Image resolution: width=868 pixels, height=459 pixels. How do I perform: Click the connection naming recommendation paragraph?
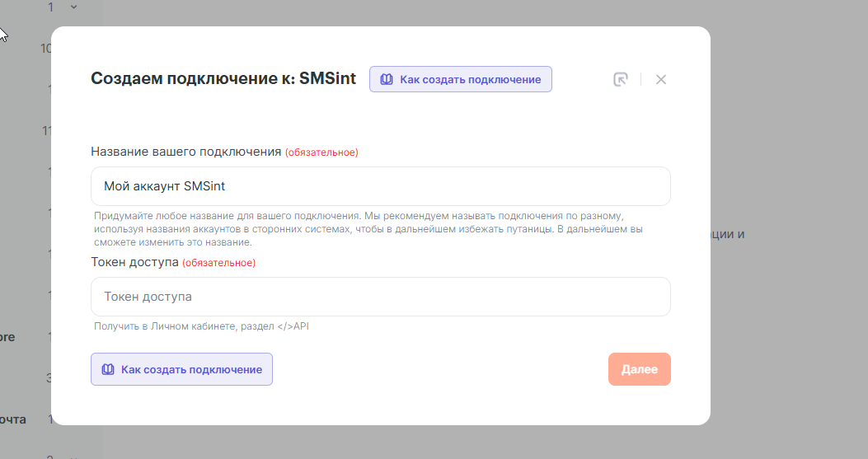point(368,229)
